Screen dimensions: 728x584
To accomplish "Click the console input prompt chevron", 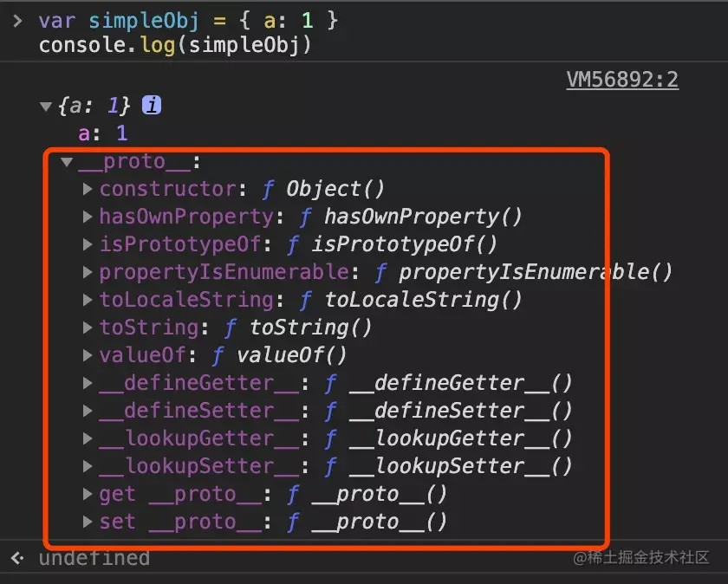I will pos(17,21).
